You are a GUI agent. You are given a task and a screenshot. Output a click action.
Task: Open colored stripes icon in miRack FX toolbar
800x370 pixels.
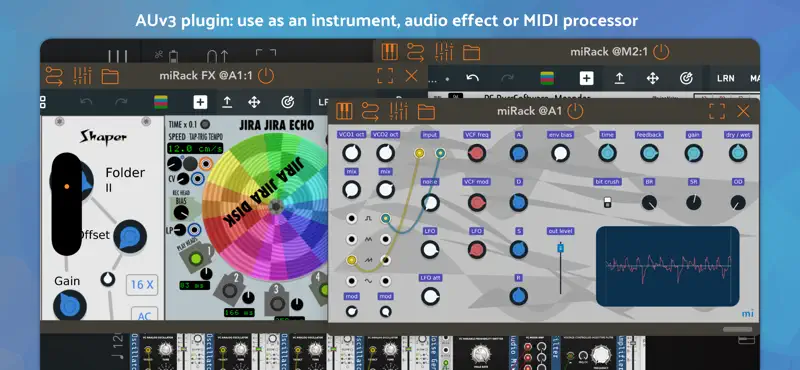[x=161, y=102]
